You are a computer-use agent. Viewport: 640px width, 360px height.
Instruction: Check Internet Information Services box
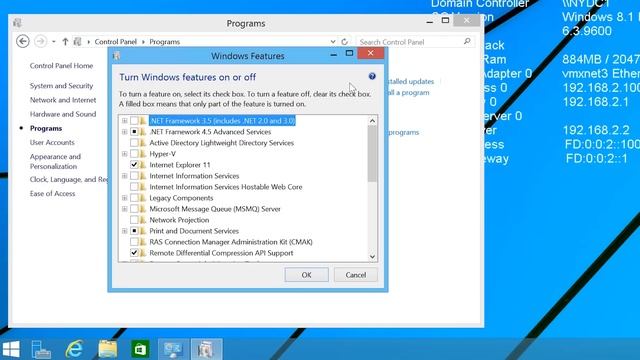click(x=134, y=176)
